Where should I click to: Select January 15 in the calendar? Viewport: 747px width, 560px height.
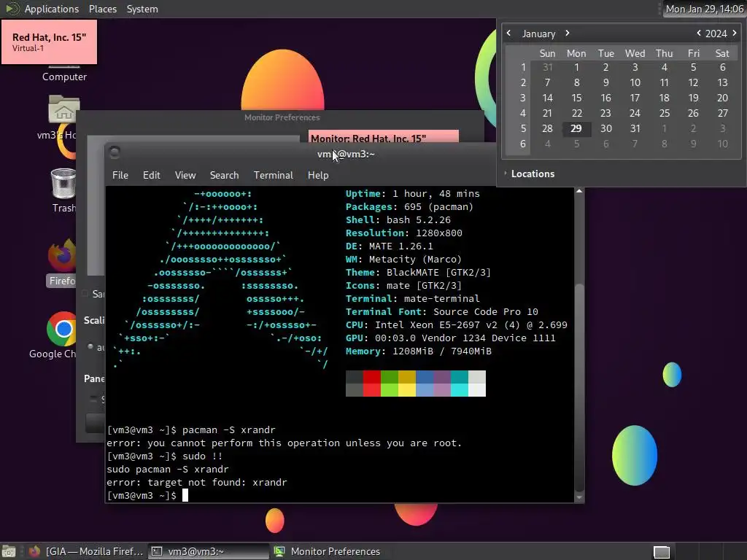coord(576,98)
